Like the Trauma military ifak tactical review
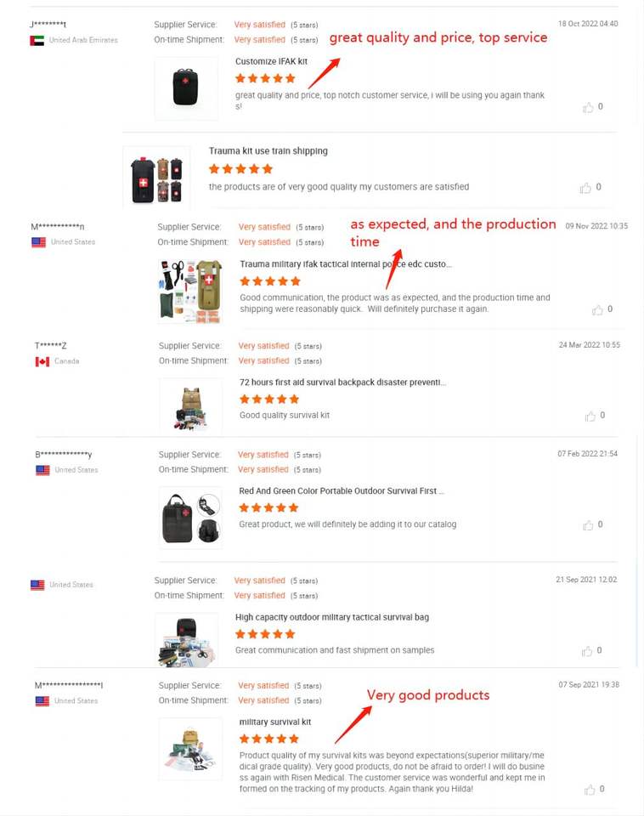 pos(597,310)
